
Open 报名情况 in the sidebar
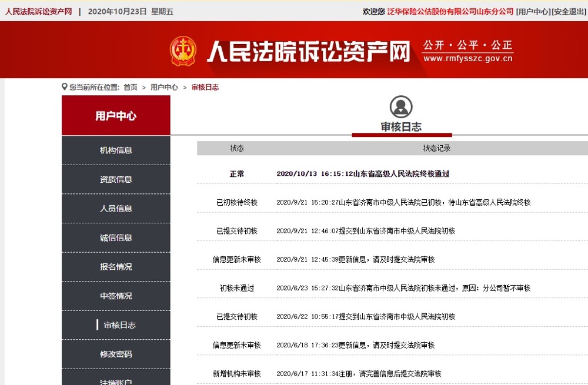(116, 267)
